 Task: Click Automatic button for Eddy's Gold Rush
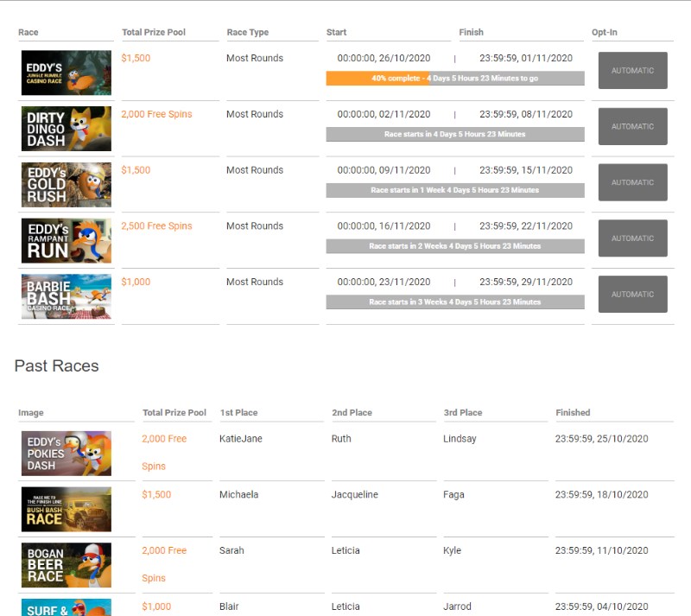632,182
